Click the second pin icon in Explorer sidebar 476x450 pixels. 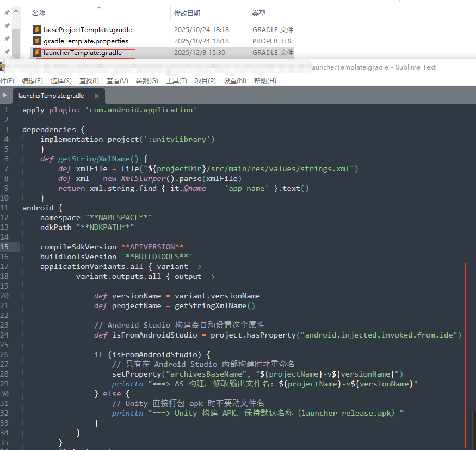7,26
